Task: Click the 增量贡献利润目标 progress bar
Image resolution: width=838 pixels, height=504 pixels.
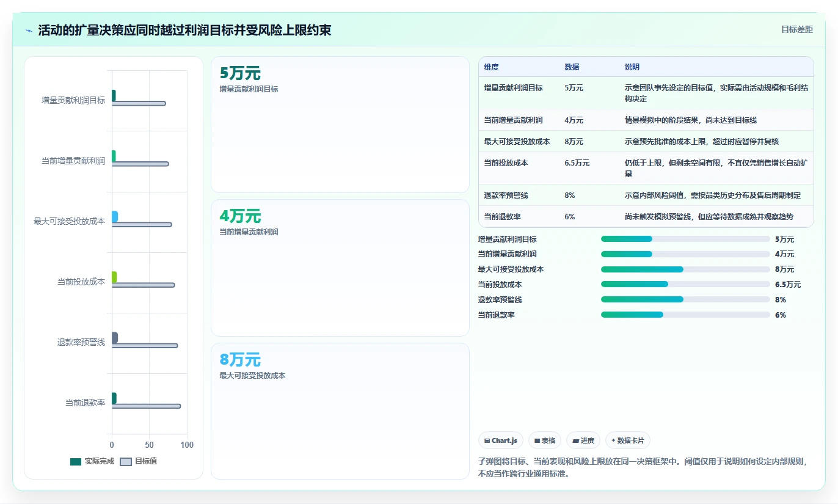Action: (x=685, y=239)
